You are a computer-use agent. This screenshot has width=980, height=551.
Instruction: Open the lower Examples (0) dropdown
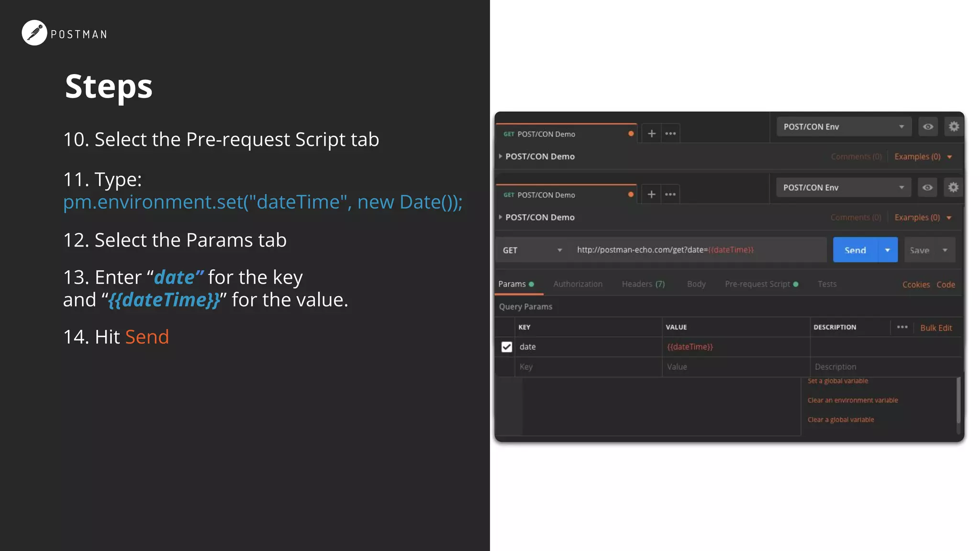point(923,217)
